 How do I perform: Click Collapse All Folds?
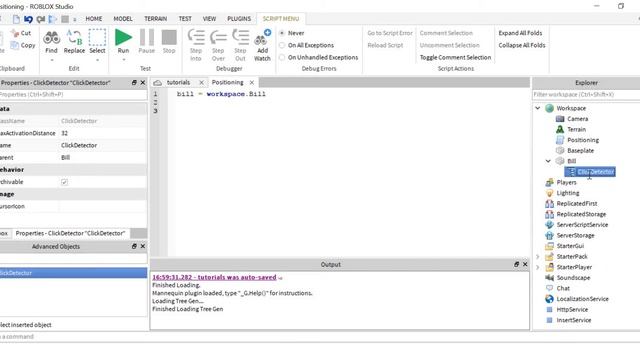(x=522, y=45)
